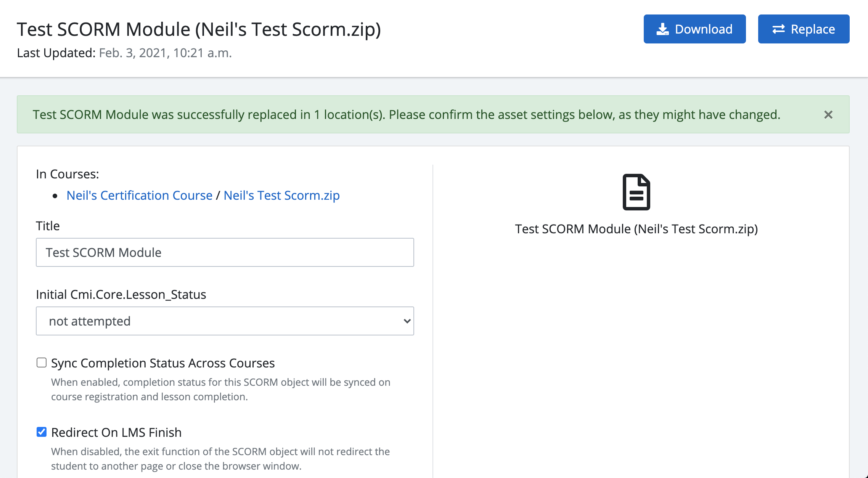The image size is (868, 478).
Task: Click the download arrow icon
Action: [x=662, y=29]
